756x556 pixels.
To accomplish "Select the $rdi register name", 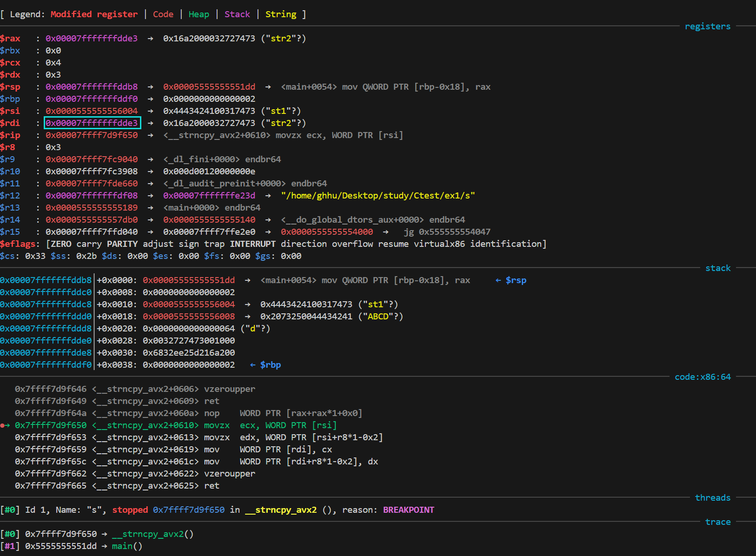I will (x=10, y=123).
